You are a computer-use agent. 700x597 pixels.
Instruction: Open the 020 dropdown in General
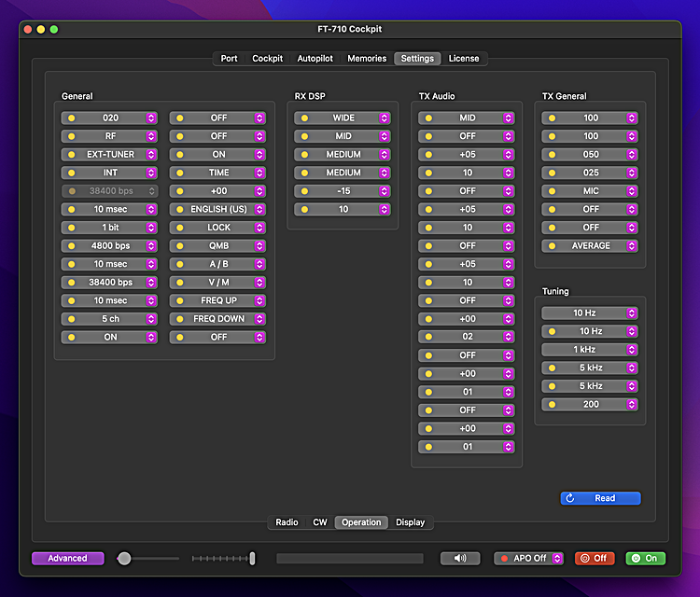[109, 118]
